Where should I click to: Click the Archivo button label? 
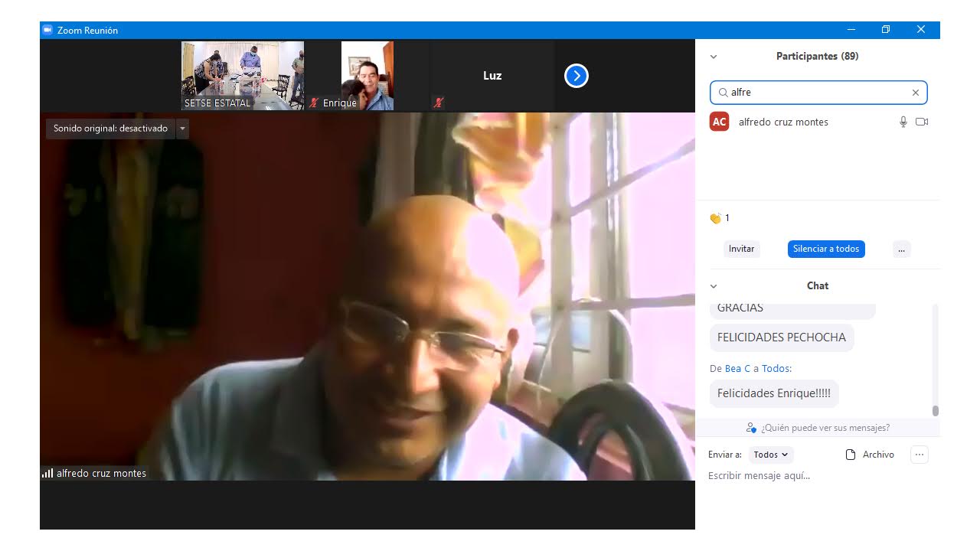[878, 455]
